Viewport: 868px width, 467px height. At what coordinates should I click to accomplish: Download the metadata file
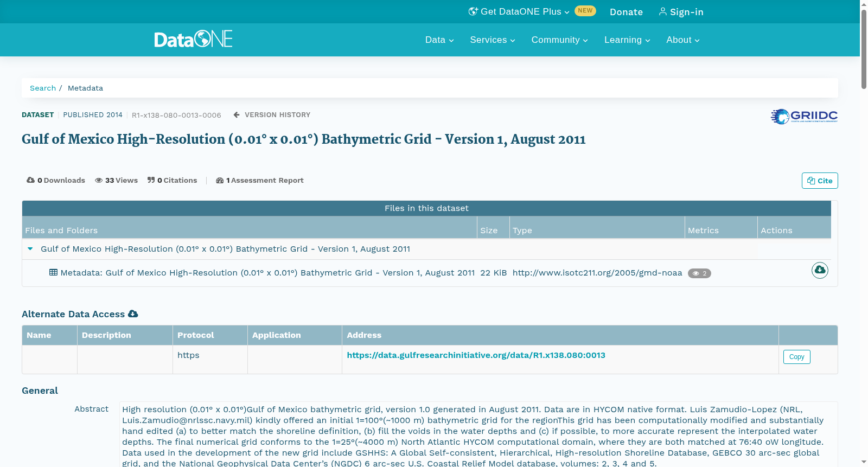pyautogui.click(x=820, y=270)
